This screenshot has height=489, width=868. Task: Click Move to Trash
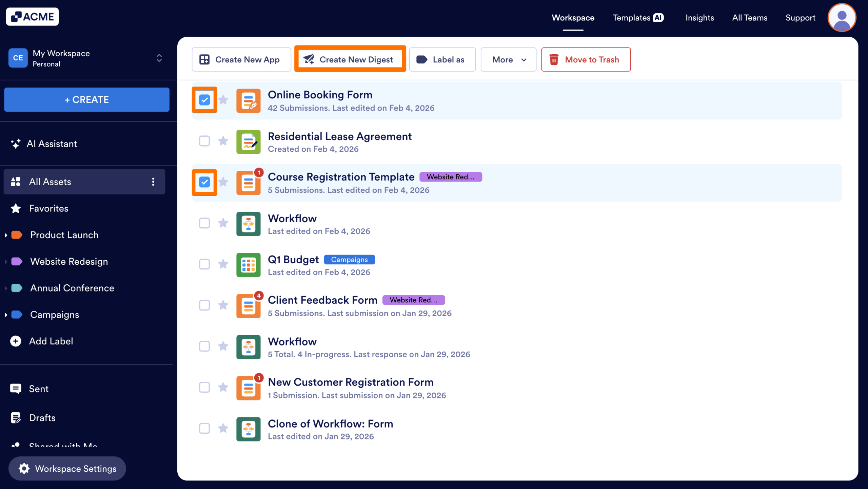coord(586,59)
